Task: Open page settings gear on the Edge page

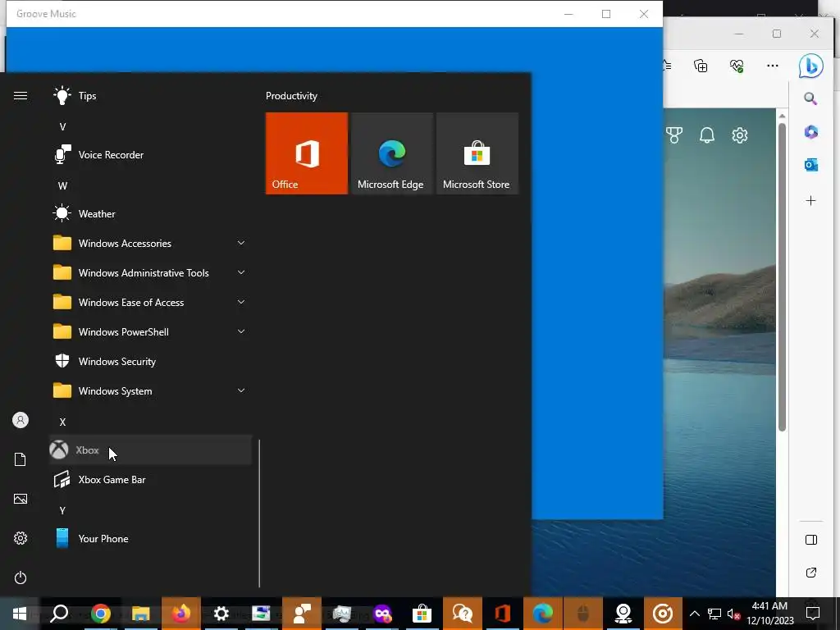Action: pyautogui.click(x=740, y=135)
